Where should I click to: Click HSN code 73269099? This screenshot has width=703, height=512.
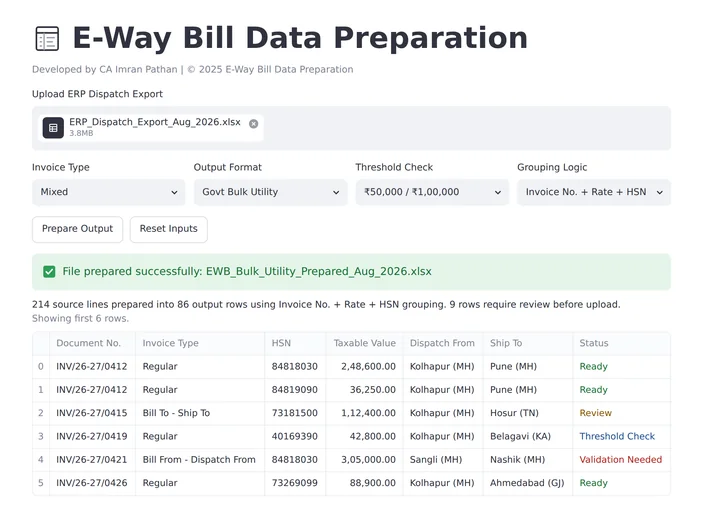(295, 483)
